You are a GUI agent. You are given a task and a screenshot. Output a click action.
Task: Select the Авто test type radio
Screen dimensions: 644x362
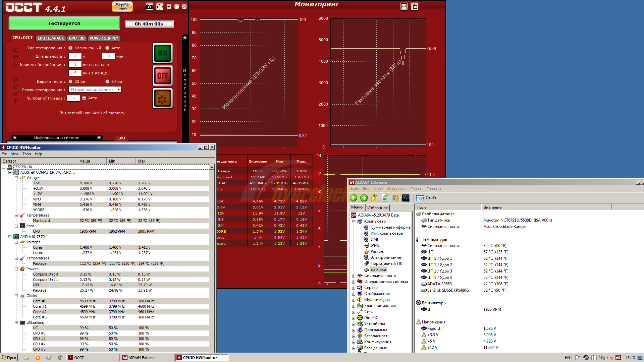107,48
